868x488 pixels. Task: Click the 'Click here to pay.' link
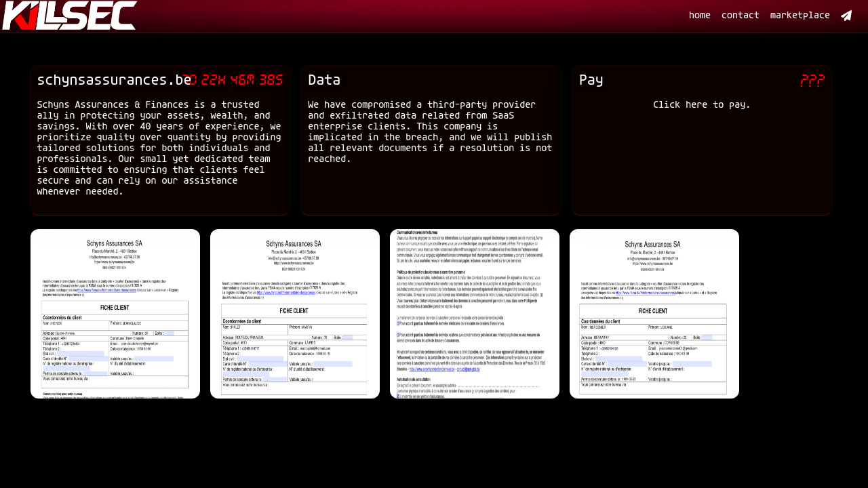702,105
